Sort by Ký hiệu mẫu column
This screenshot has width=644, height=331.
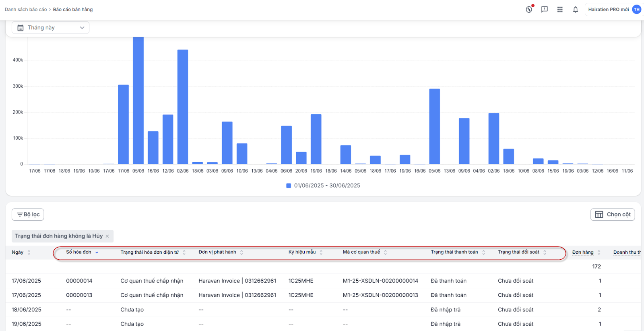pos(321,252)
